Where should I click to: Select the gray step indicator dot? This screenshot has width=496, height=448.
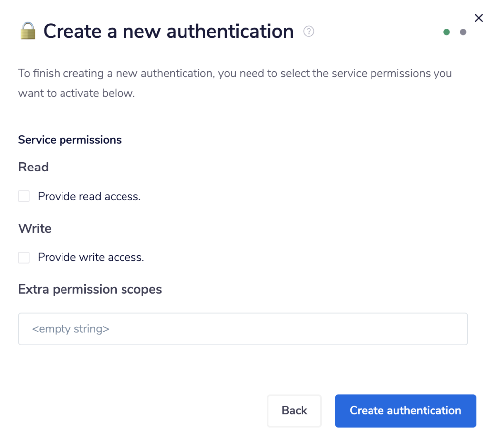[463, 32]
